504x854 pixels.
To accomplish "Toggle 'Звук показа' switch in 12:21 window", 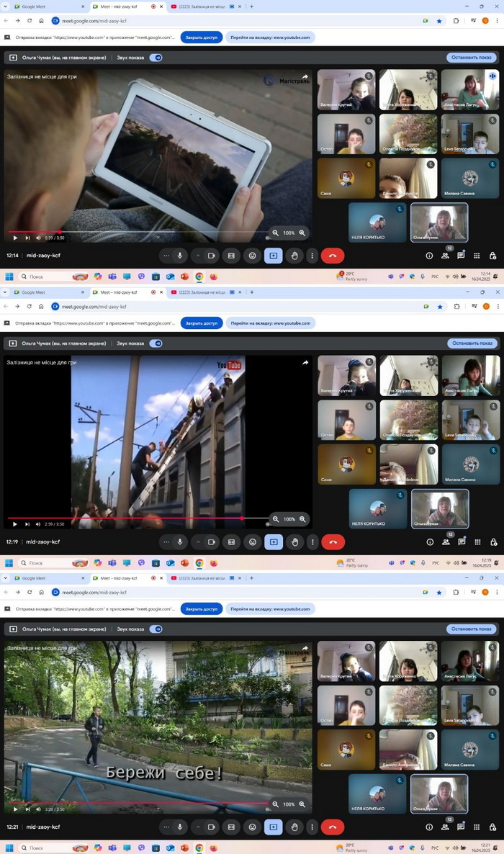I will tap(156, 629).
